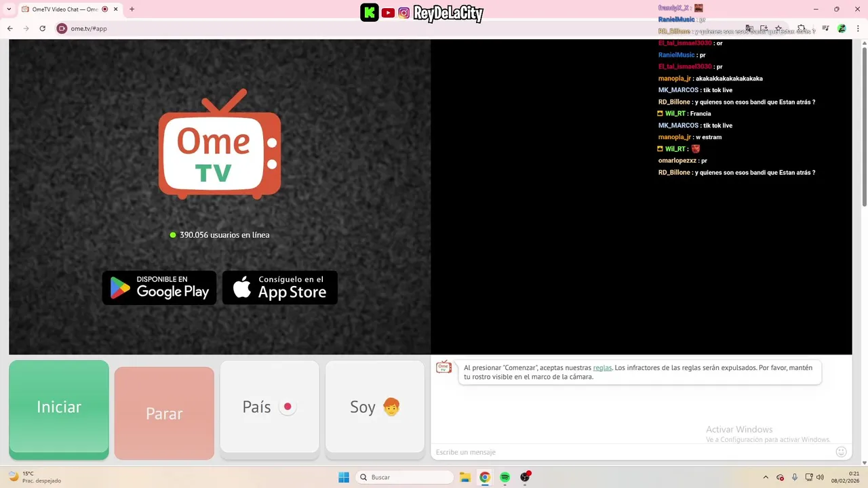Click the Instagram logo in stream overlay
This screenshot has width=868, height=488.
pos(404,13)
